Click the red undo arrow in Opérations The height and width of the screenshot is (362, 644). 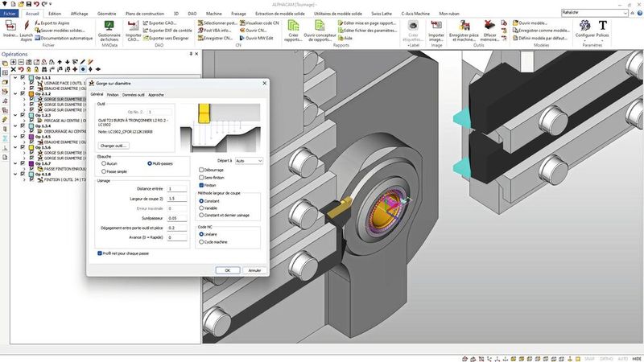[x=21, y=69]
